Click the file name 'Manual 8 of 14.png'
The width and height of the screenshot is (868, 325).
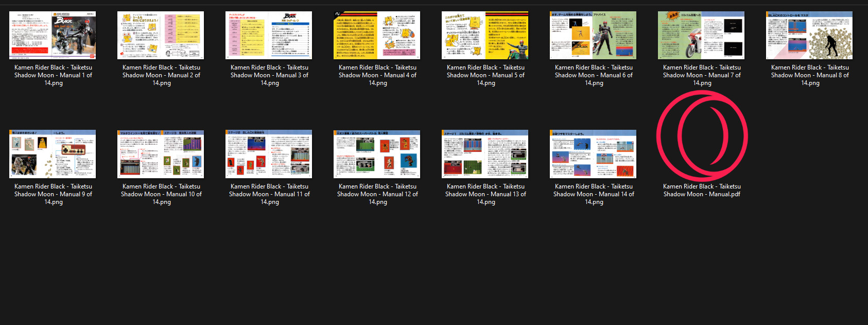[810, 75]
